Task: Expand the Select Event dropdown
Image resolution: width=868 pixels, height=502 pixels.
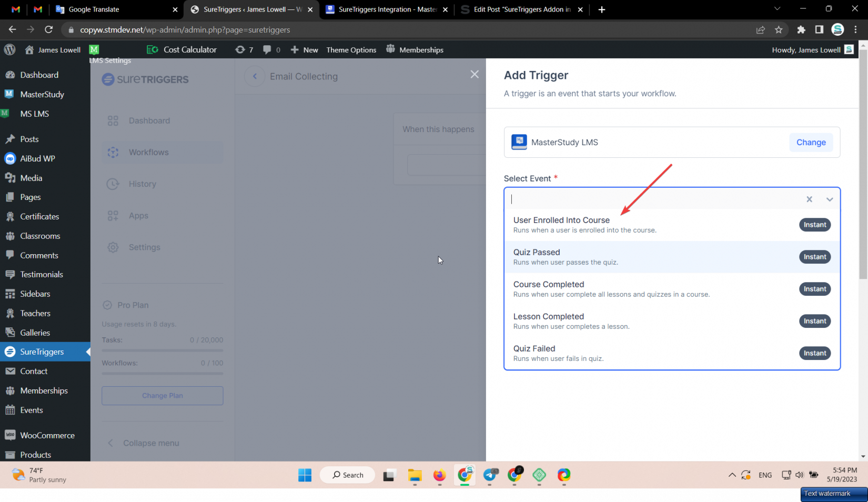Action: click(829, 199)
